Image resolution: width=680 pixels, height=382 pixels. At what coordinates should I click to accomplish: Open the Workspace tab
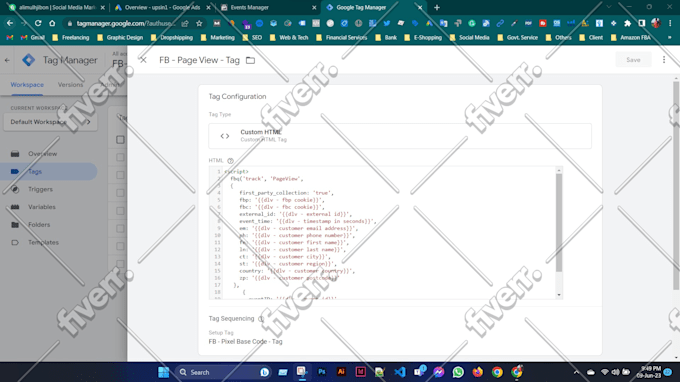[x=27, y=85]
